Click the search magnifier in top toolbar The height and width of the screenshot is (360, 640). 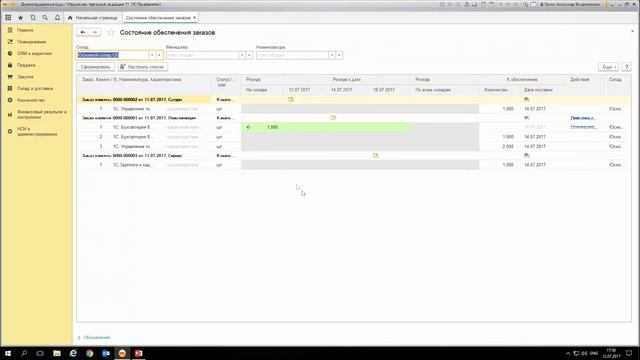[45, 18]
